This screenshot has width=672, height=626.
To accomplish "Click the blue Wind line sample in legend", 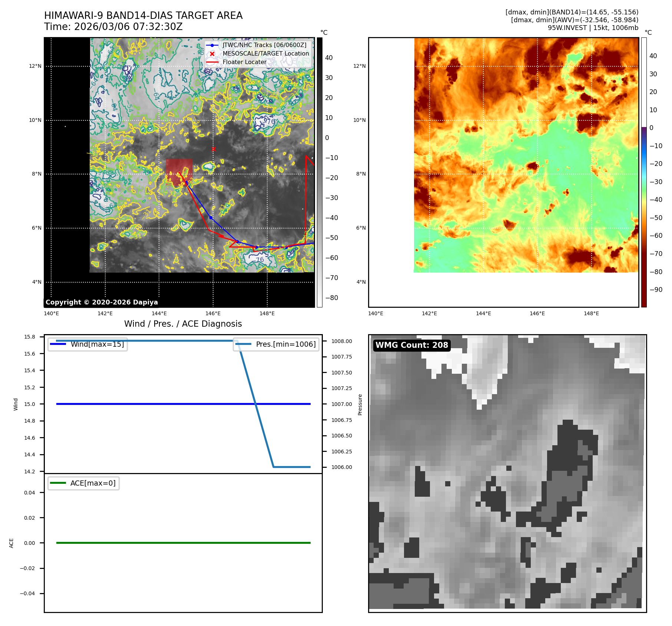I will [x=58, y=344].
